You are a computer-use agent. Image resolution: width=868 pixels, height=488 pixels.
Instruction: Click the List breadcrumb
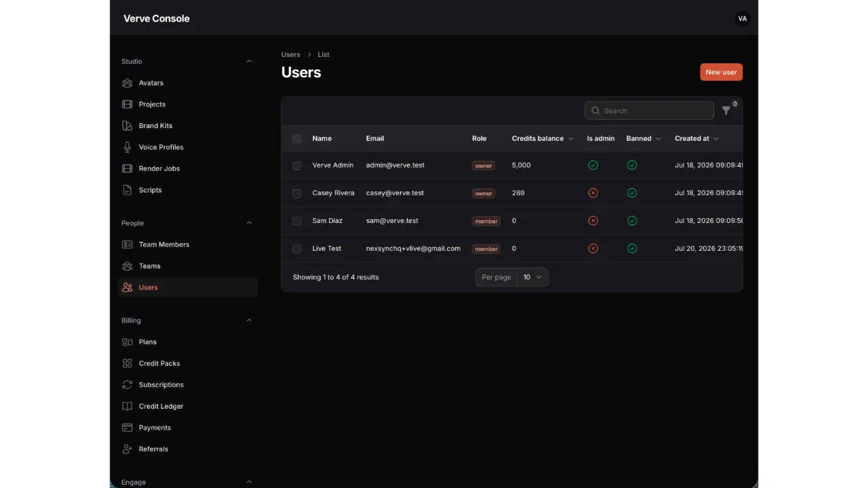[x=323, y=54]
